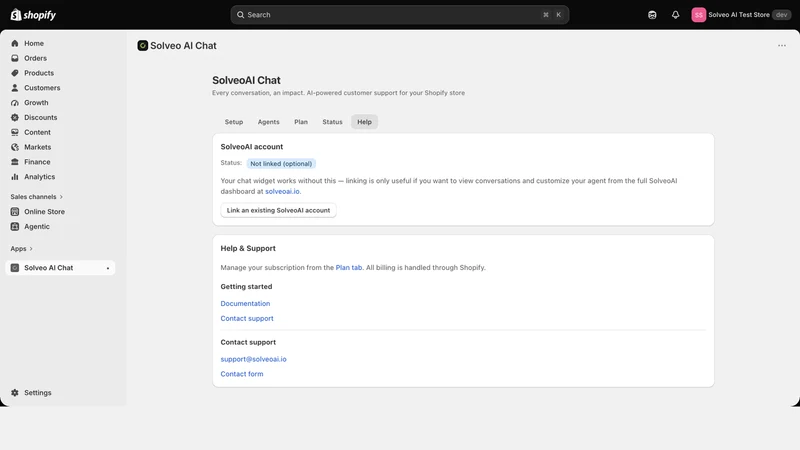This screenshot has width=800, height=450.
Task: Switch to the Status tab
Action: (332, 122)
